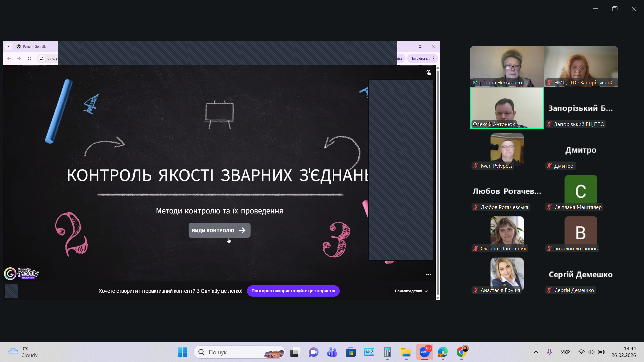Open the Chrome three-dot menu
The width and height of the screenshot is (644, 362).
pos(434,58)
